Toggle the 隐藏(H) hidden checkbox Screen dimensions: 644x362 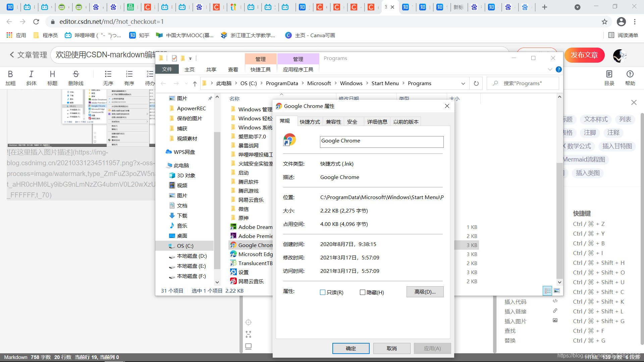pyautogui.click(x=362, y=291)
